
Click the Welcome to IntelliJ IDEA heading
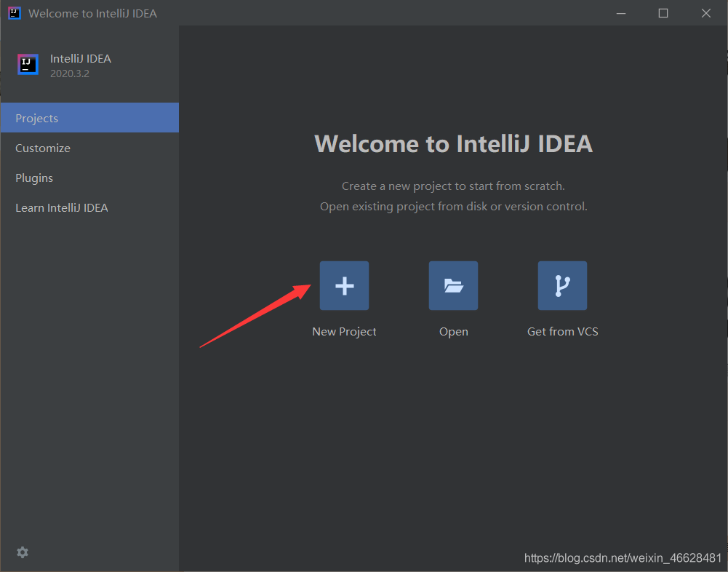pos(453,143)
